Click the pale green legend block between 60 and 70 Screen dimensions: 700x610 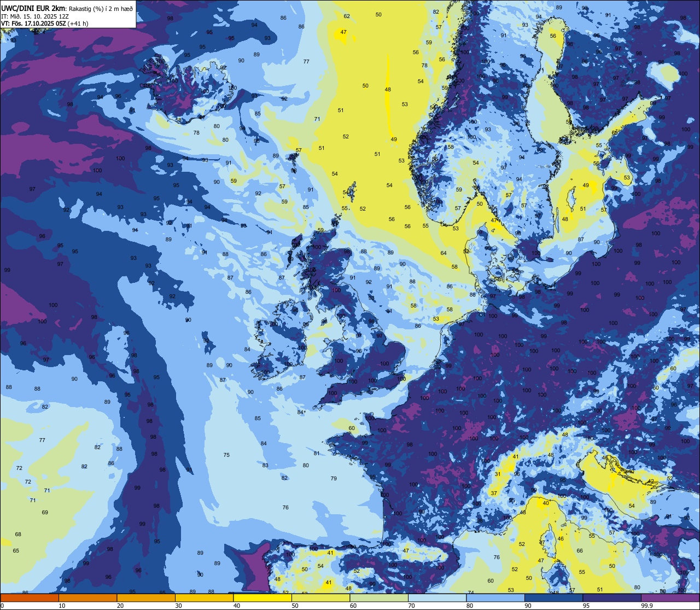[379, 597]
